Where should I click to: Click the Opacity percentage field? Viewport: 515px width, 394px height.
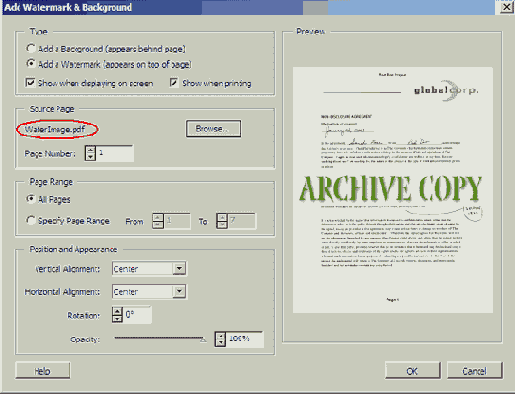[245, 339]
